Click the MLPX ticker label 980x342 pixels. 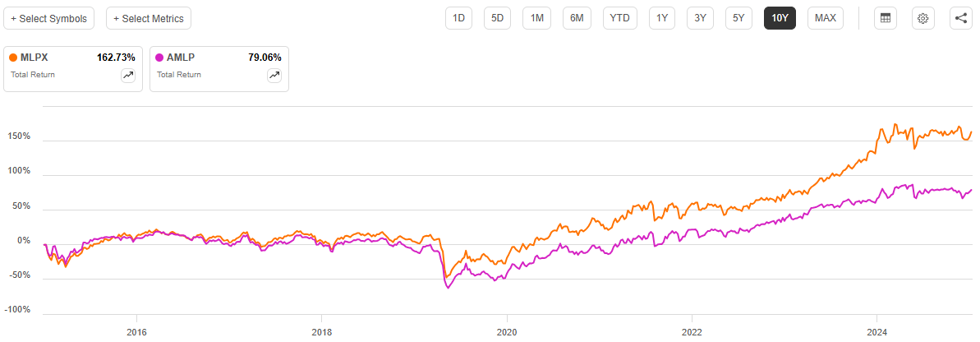click(x=34, y=58)
